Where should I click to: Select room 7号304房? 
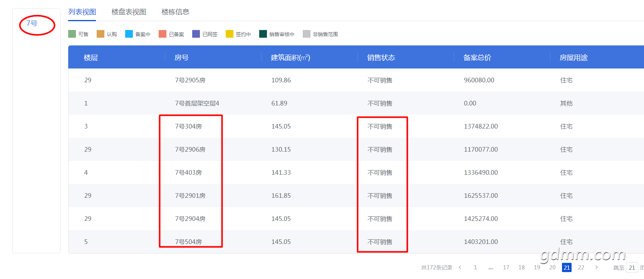(188, 126)
